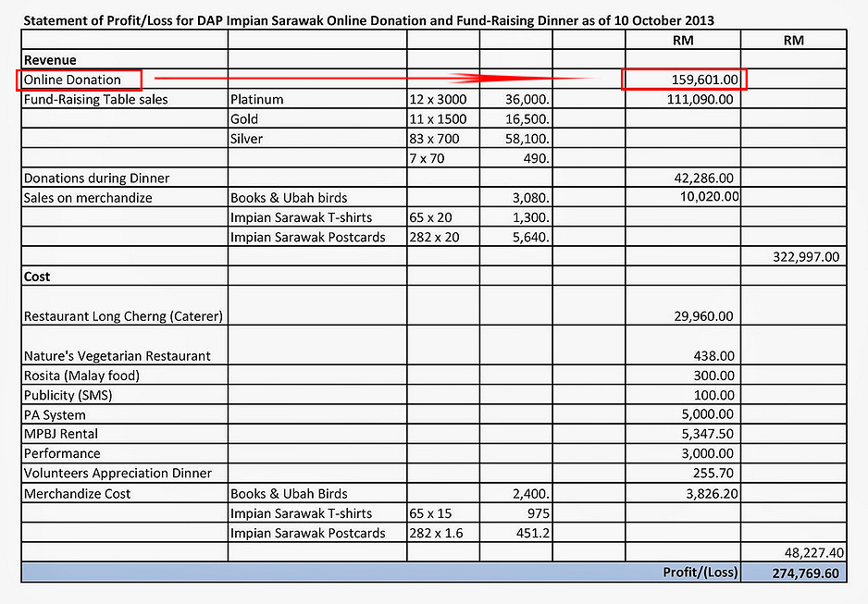Click the 159,601.00 online donation amount
The image size is (868, 604).
point(705,80)
